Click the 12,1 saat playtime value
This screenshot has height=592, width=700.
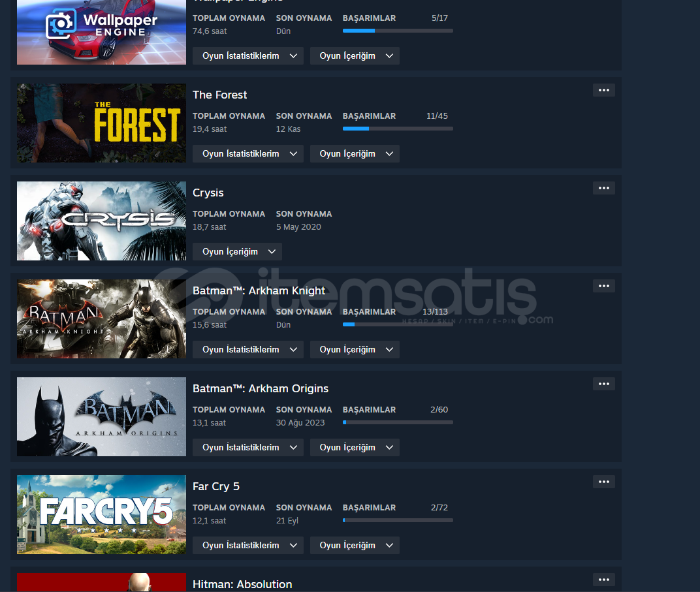[210, 521]
